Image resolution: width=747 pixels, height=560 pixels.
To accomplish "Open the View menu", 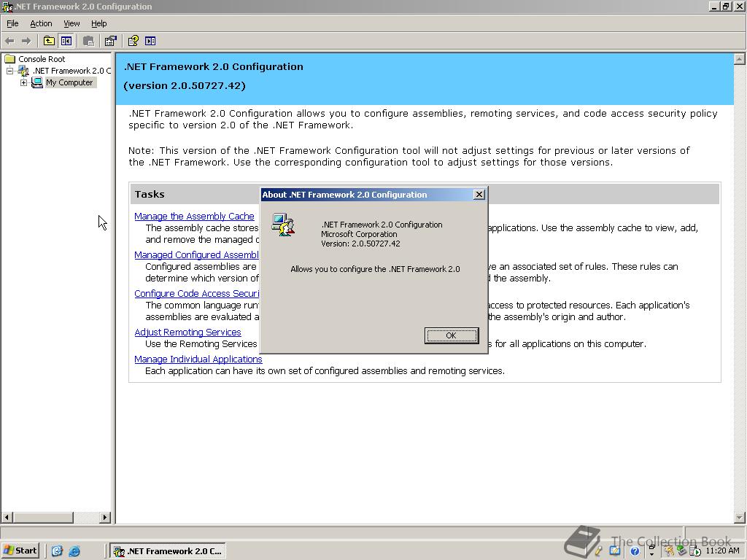I will click(x=72, y=23).
